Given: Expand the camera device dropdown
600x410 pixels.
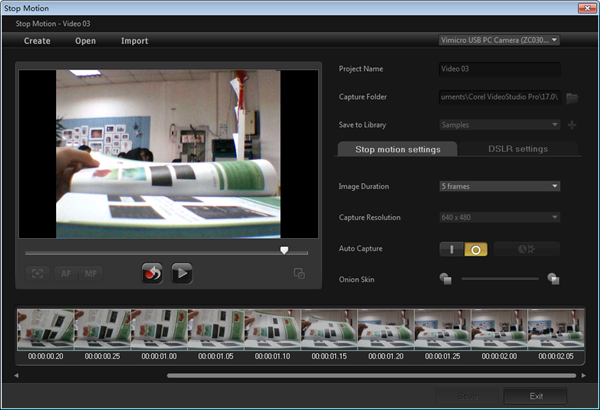Looking at the screenshot, I should [x=498, y=40].
